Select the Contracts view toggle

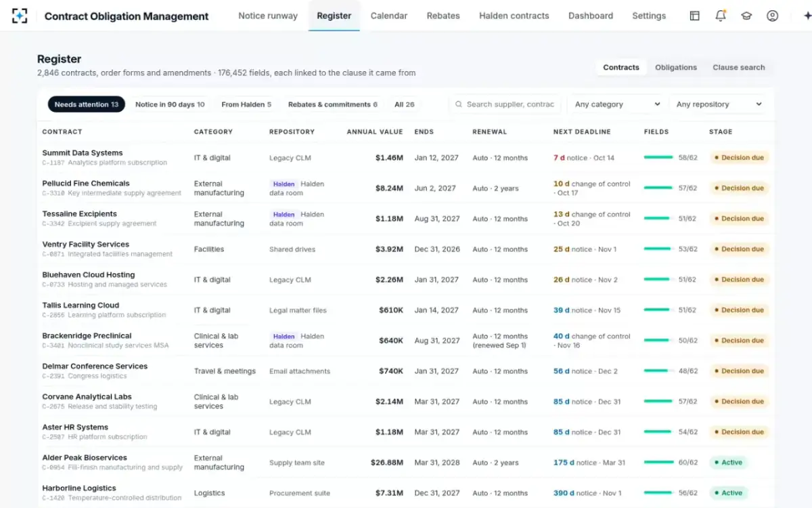point(621,67)
